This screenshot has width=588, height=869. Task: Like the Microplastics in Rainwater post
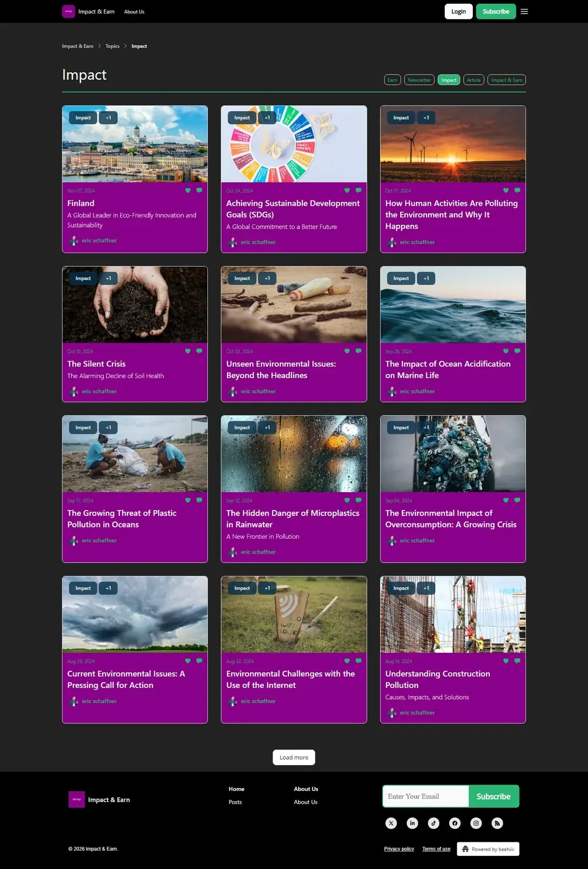pos(347,500)
